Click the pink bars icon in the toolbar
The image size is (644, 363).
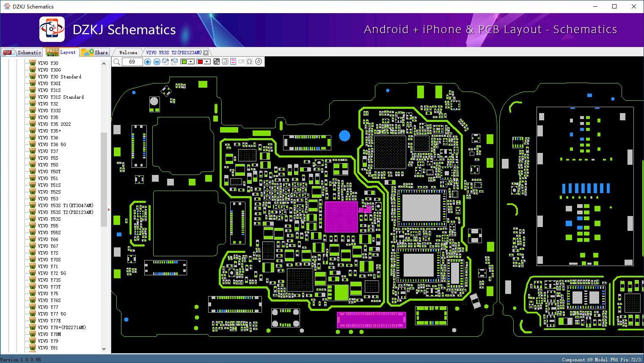pos(233,62)
